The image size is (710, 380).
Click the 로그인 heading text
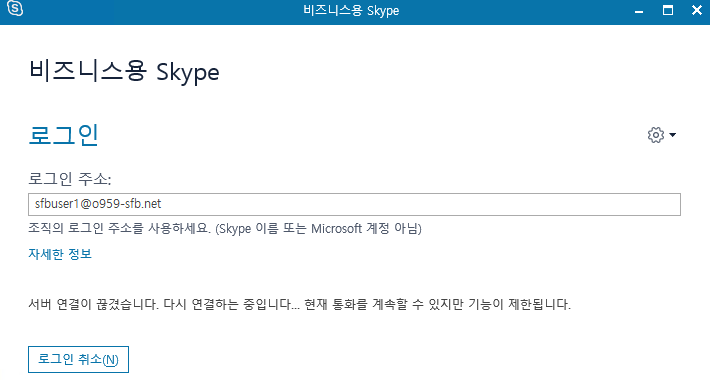pos(63,135)
